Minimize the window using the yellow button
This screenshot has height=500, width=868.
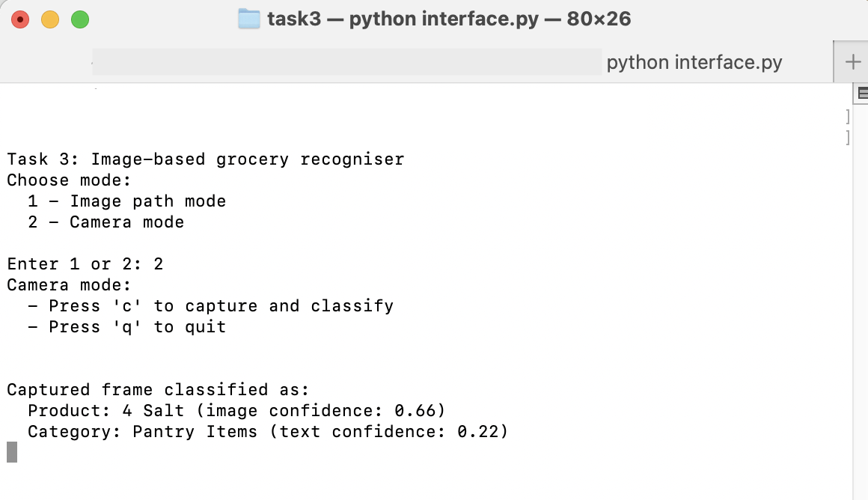[x=50, y=19]
